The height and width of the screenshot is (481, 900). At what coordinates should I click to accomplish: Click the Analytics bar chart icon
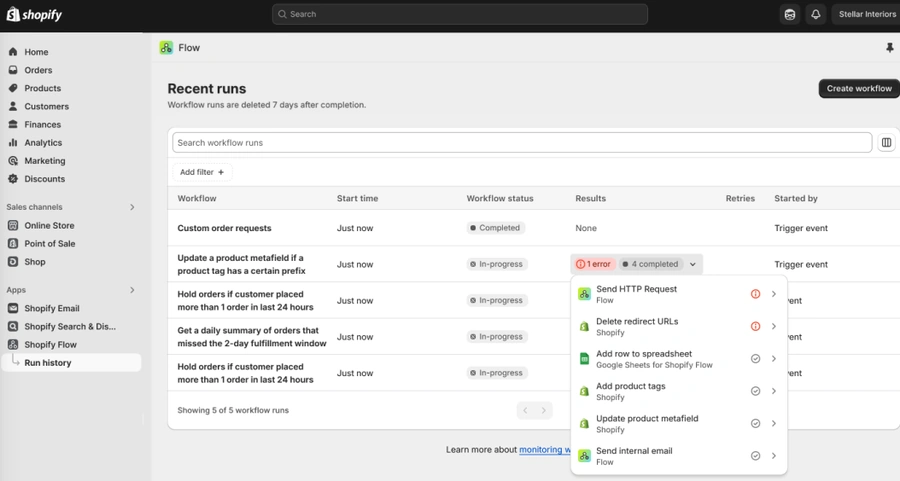pyautogui.click(x=13, y=142)
